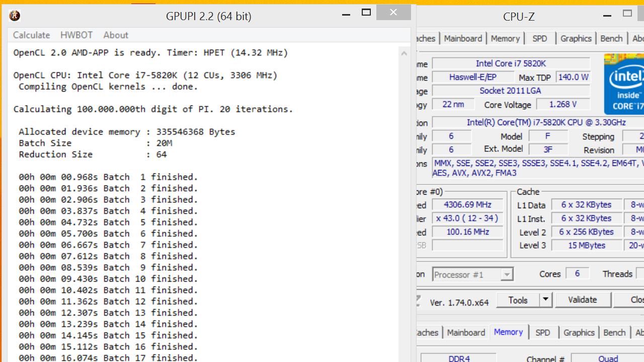Screen dimensions: 644x362
Task: Click the Intel Core i7 logo in CPU-Z
Action: tap(624, 84)
